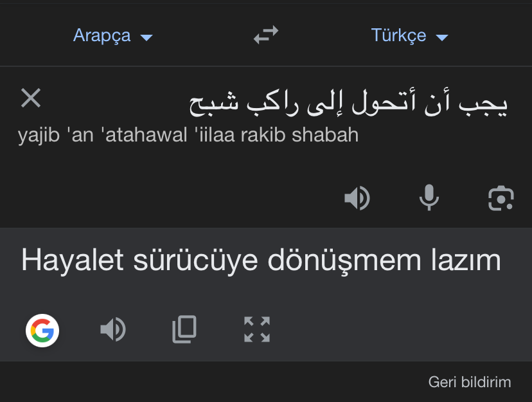
Task: Click the Google G logo on the translation
Action: point(42,330)
